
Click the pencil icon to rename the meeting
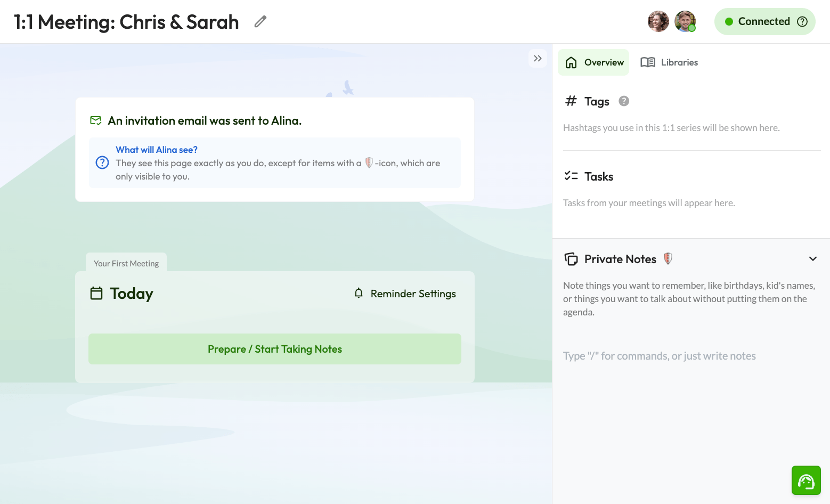(x=260, y=21)
